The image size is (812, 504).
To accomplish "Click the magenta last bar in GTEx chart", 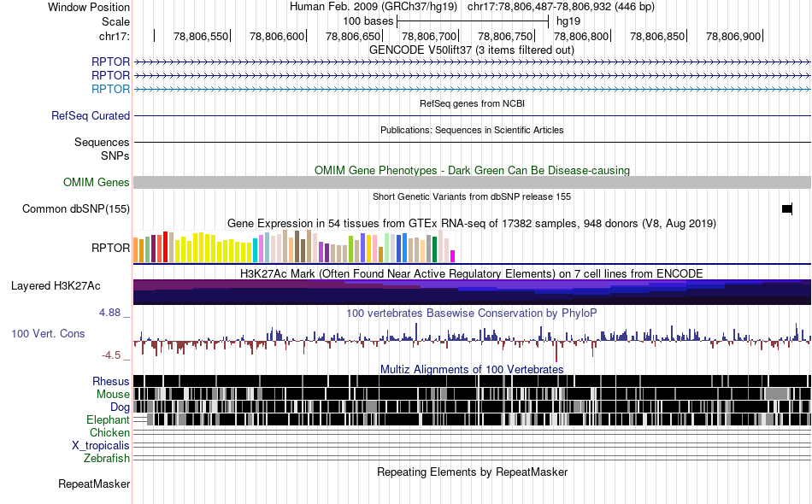I will tap(453, 256).
